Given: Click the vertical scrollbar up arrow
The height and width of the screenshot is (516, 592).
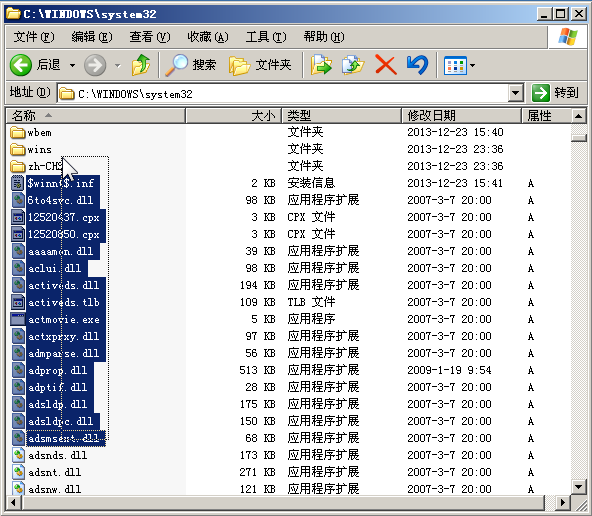Looking at the screenshot, I should [x=578, y=116].
